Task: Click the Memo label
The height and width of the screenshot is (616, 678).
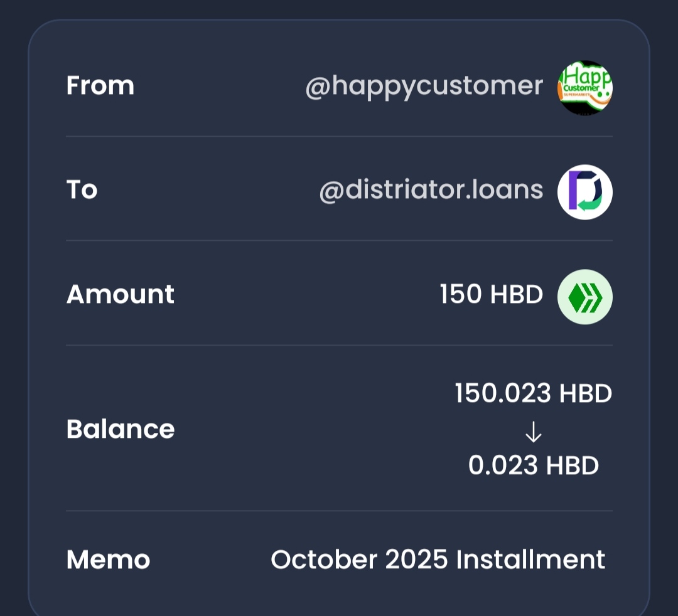Action: 108,558
